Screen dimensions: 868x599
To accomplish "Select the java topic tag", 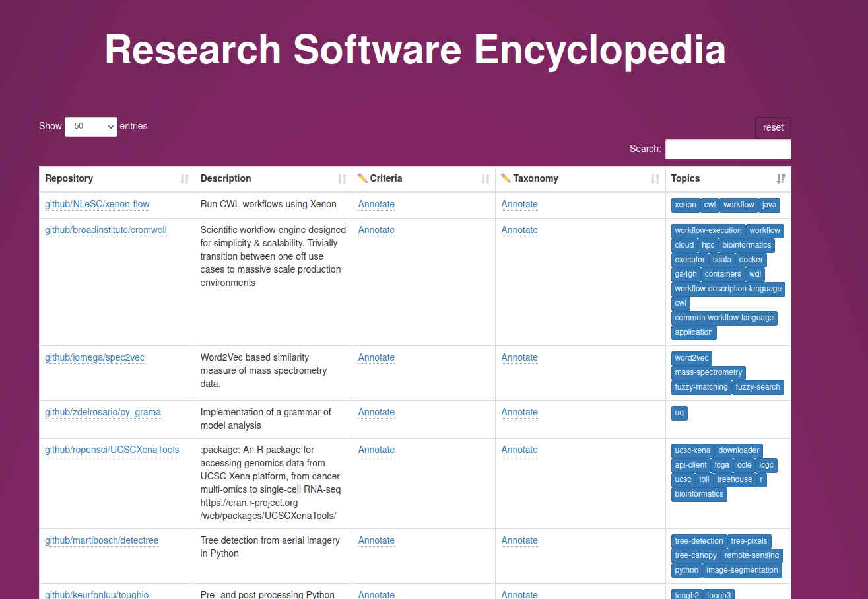I will [x=769, y=205].
